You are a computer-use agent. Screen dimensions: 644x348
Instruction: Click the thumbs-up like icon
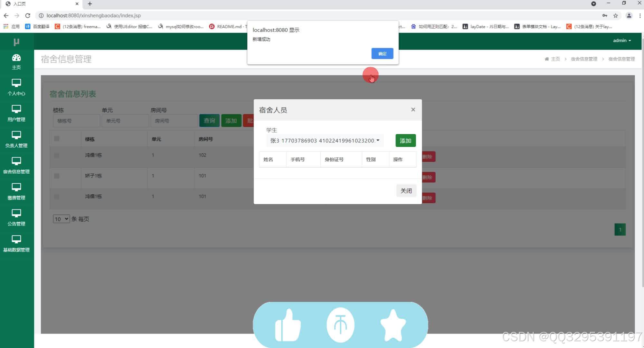(x=288, y=325)
